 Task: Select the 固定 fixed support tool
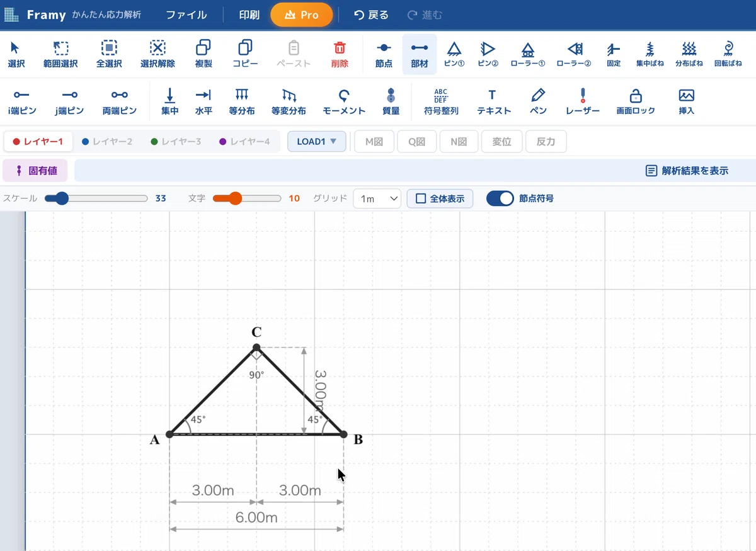pos(614,54)
